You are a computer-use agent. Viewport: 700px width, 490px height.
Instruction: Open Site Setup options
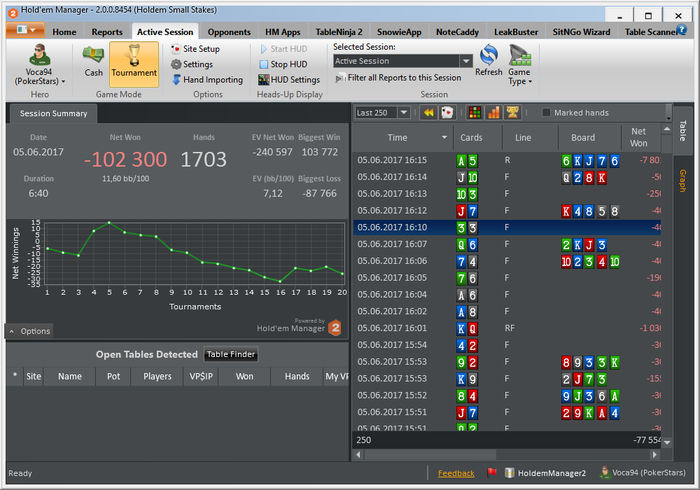click(x=196, y=49)
